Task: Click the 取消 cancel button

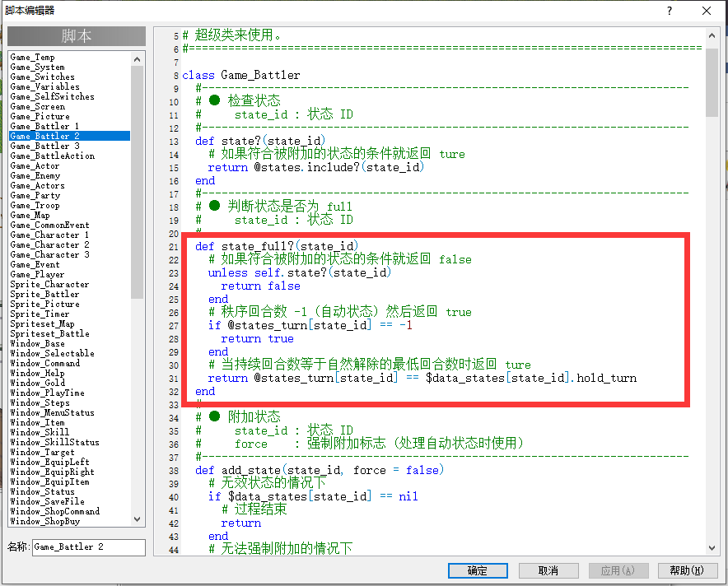Action: click(548, 570)
